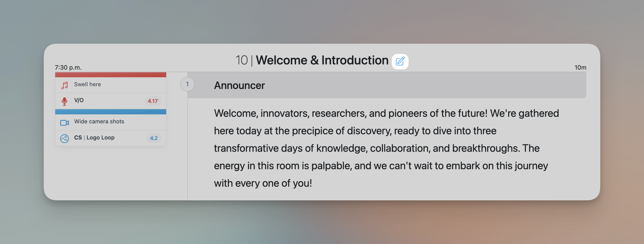Click the 10m duration label
This screenshot has width=644, height=244.
coord(580,67)
